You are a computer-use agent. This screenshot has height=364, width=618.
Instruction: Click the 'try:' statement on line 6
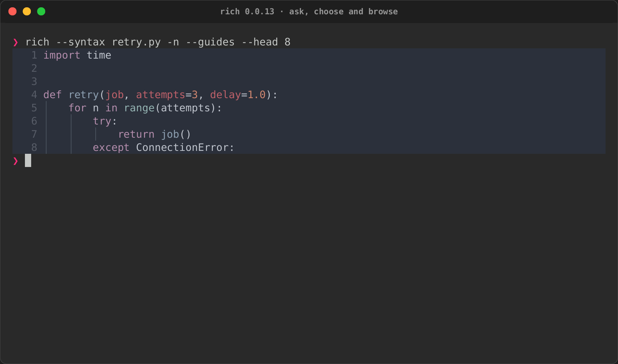tap(105, 121)
